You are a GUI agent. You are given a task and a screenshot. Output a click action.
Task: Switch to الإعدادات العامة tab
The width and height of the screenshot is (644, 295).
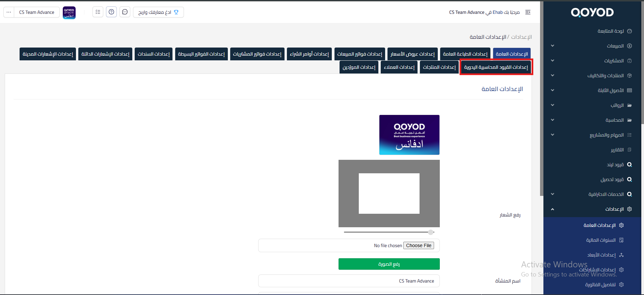point(512,54)
